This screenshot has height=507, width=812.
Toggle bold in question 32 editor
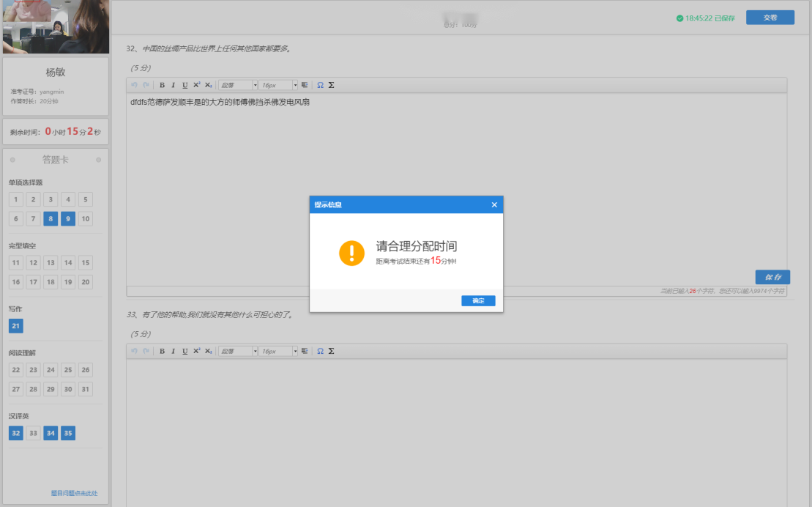pos(162,85)
